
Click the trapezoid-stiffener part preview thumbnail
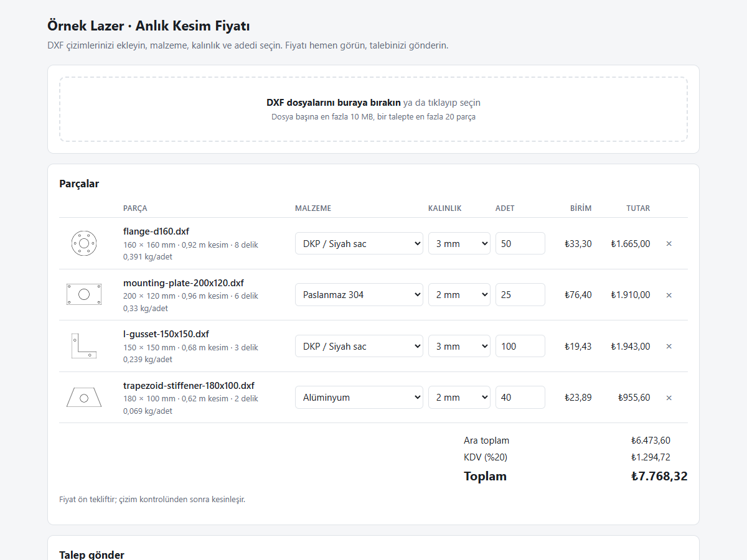point(84,397)
